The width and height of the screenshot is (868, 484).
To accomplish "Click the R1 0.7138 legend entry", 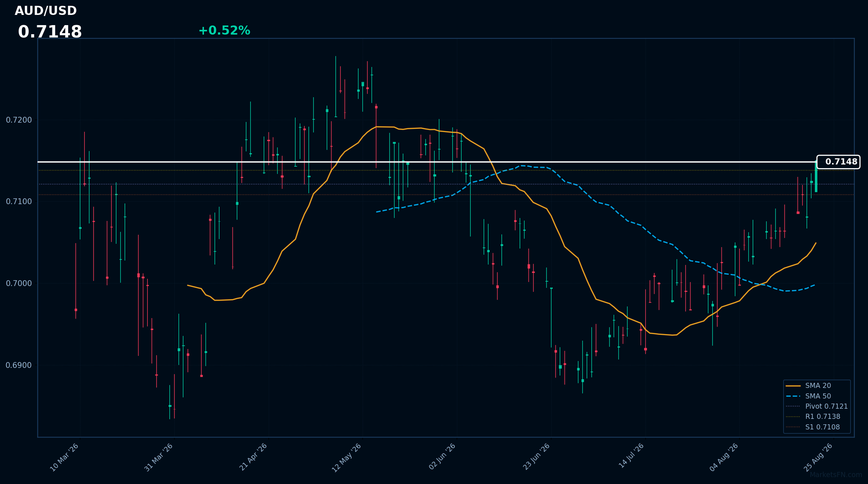I will click(x=813, y=417).
